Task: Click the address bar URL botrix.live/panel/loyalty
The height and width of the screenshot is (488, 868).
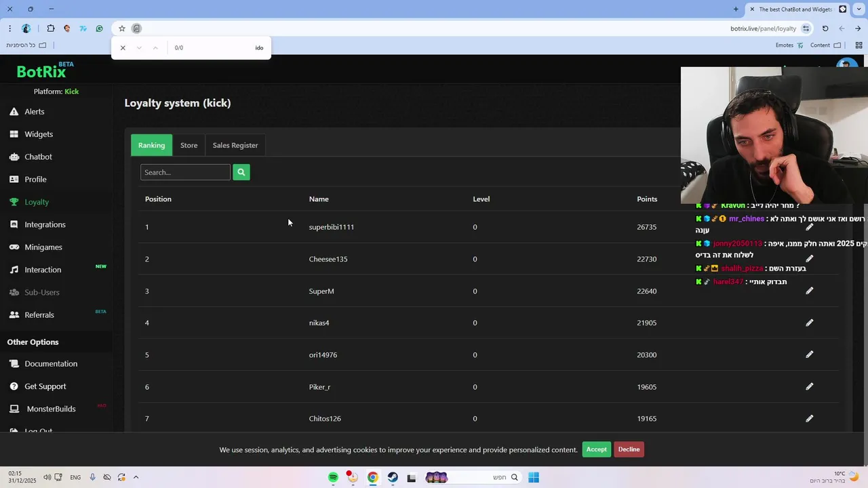Action: (763, 28)
